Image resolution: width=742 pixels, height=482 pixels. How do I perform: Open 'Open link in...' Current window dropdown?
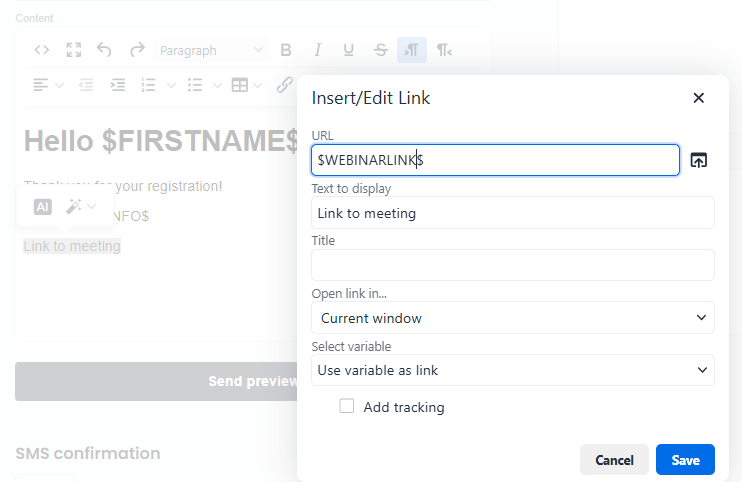[513, 318]
